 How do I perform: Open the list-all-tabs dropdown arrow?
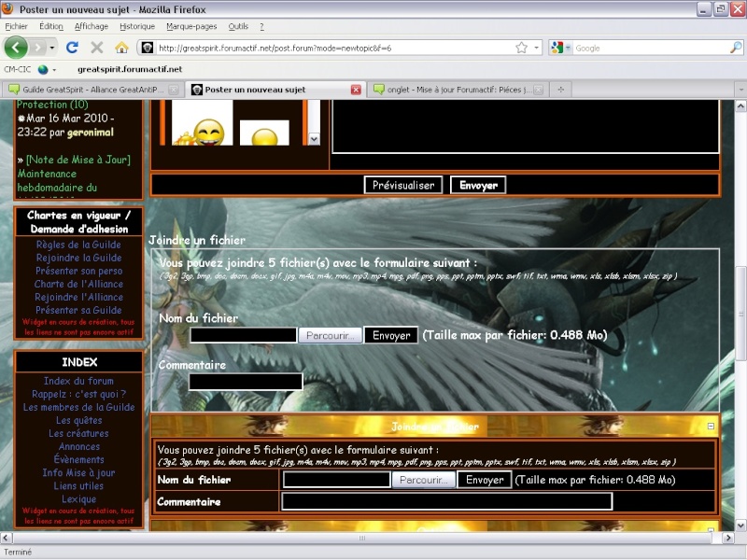point(740,90)
